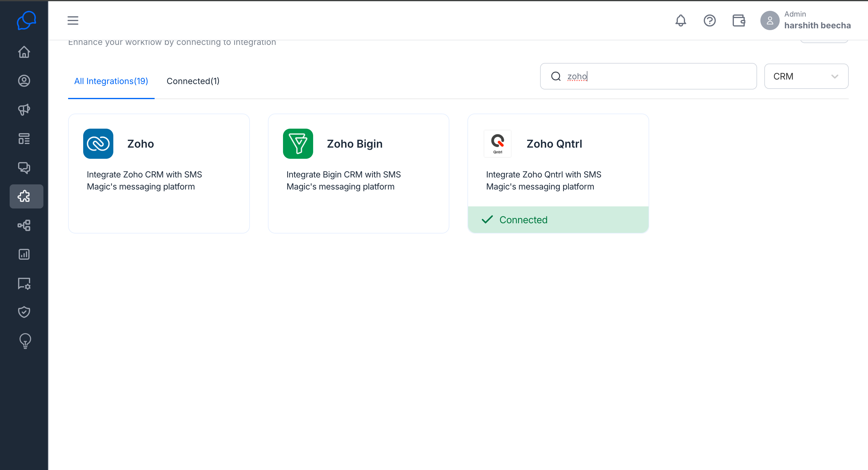Click the harshith beecha profile name
Image resolution: width=868 pixels, height=470 pixels.
(817, 26)
